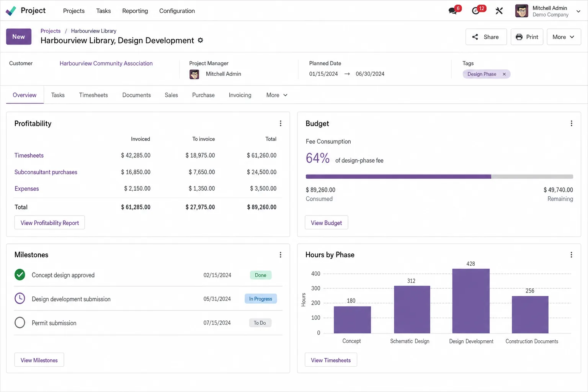
Task: Click the Done status badge
Action: 261,275
